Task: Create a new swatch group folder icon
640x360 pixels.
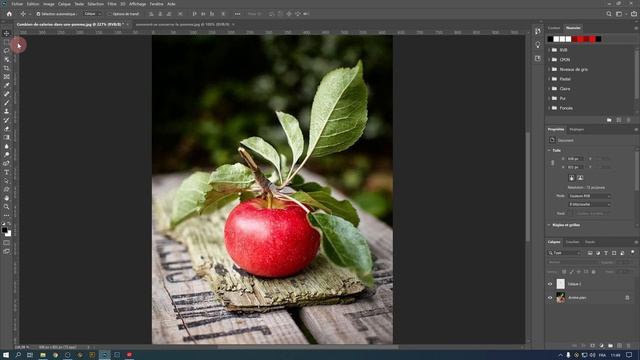Action: pos(609,120)
